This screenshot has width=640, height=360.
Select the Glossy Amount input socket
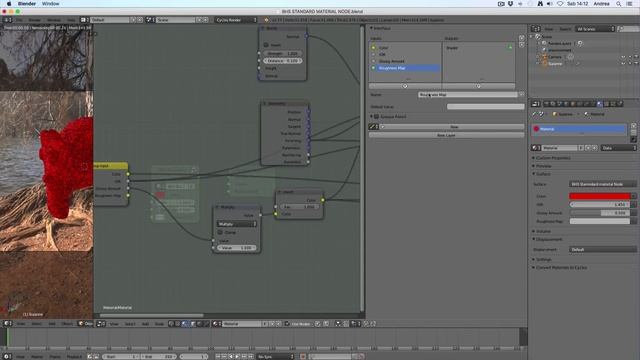[x=405, y=61]
